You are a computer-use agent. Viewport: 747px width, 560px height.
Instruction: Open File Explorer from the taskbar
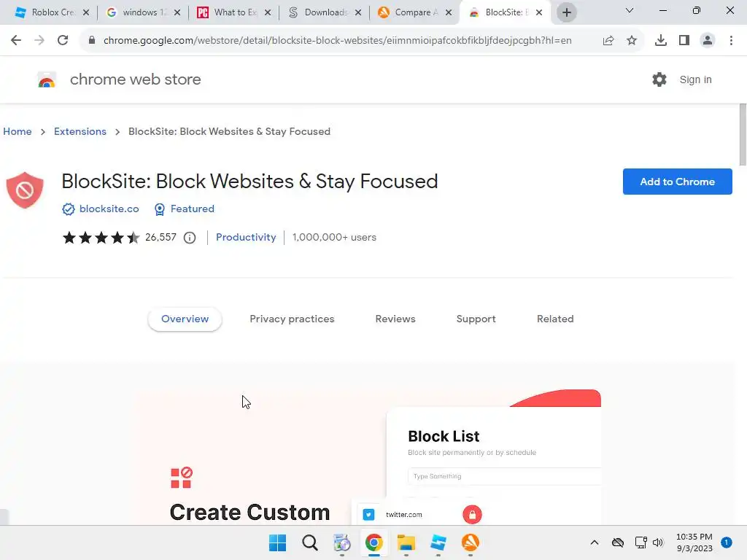pyautogui.click(x=406, y=542)
